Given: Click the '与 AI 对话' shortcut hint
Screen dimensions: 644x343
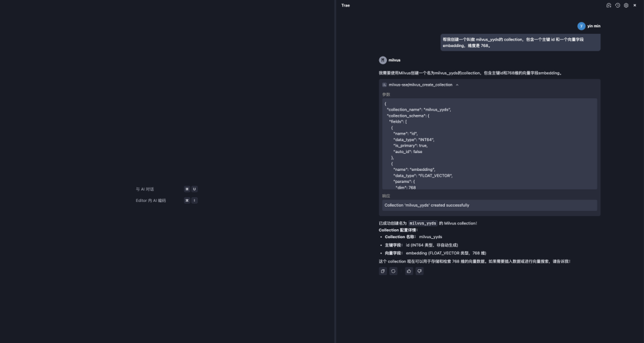Looking at the screenshot, I should point(145,189).
